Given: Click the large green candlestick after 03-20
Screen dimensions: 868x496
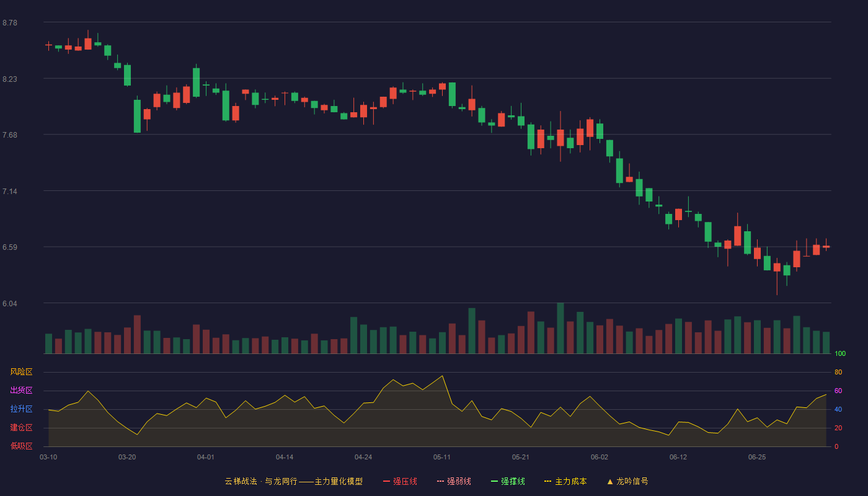Looking at the screenshot, I should (x=137, y=116).
